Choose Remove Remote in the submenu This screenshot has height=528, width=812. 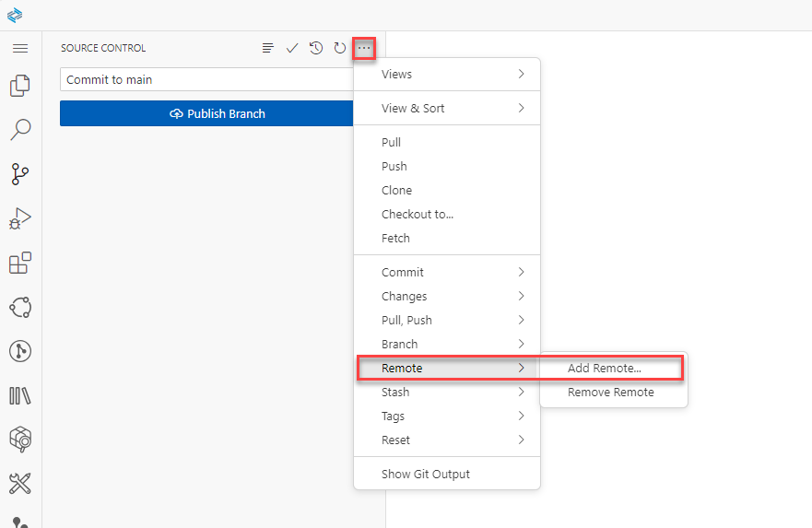(614, 392)
